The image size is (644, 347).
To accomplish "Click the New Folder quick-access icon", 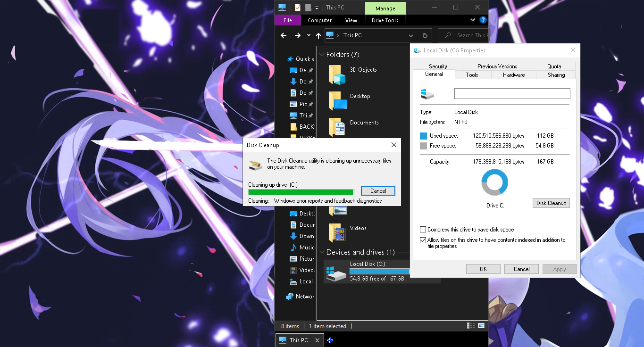I will (x=308, y=7).
